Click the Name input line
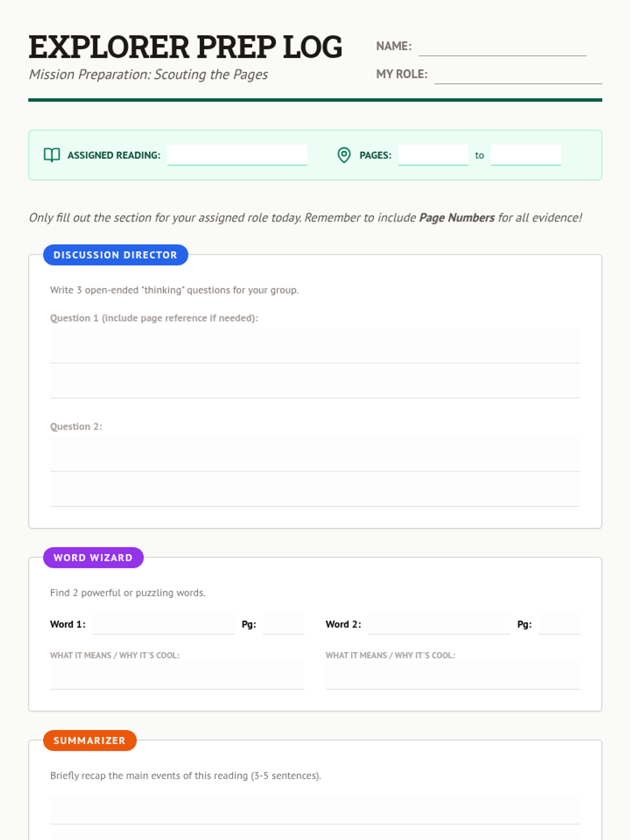Screen dimensions: 630x840 (502, 46)
